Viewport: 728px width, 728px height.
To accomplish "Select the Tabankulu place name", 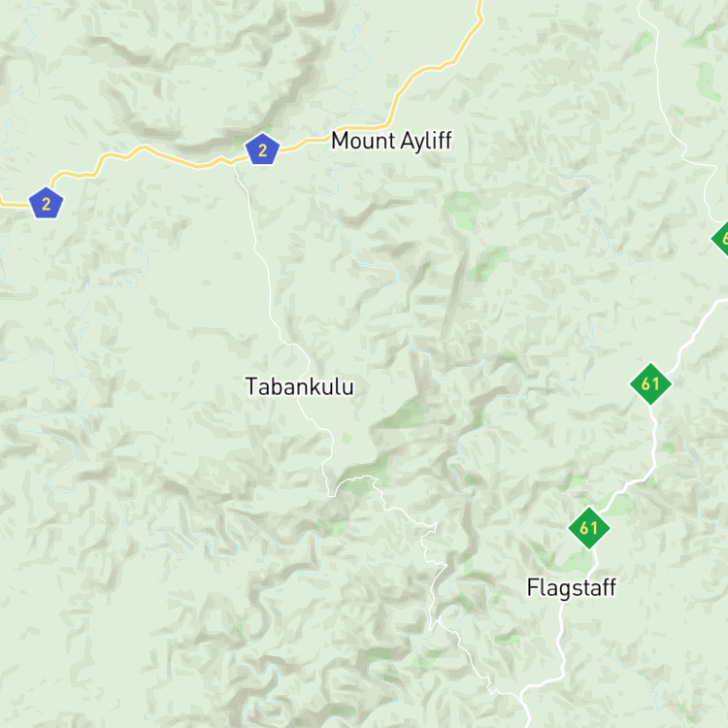I will click(x=300, y=386).
